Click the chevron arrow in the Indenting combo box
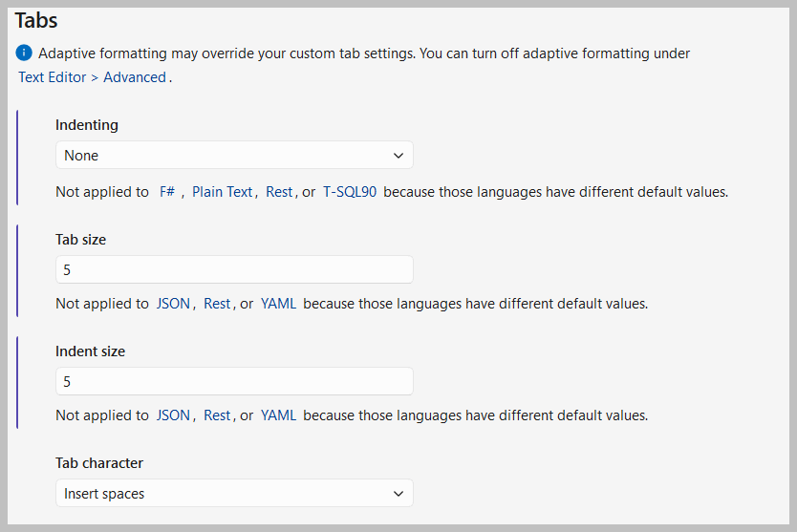This screenshot has width=797, height=532. (x=398, y=155)
